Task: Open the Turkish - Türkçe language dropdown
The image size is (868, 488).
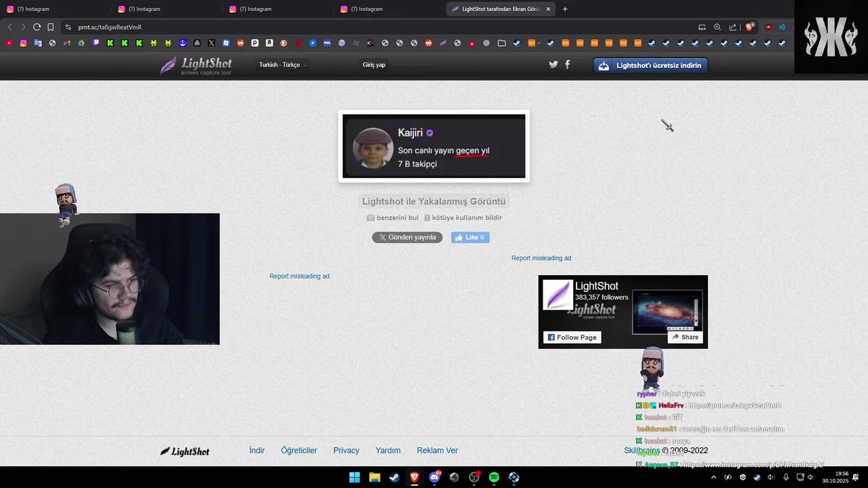Action: 283,65
